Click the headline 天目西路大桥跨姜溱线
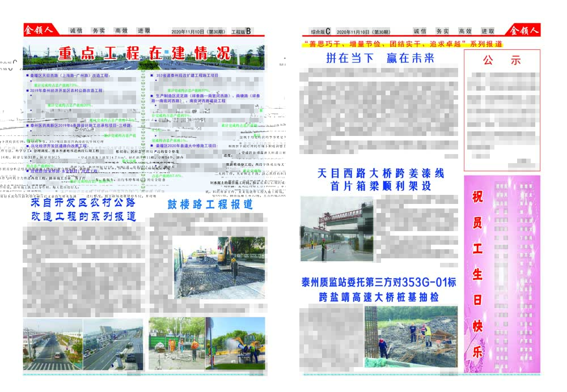567x392 pixels. [380, 173]
